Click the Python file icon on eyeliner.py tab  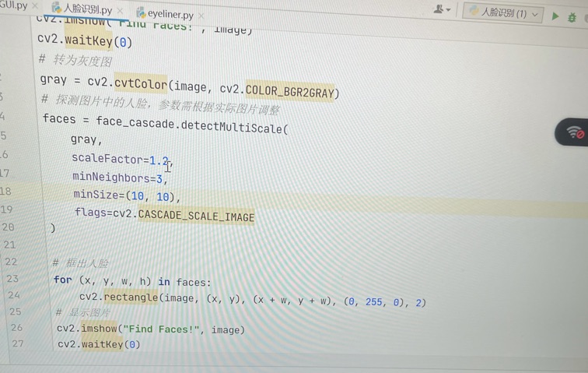pyautogui.click(x=141, y=13)
